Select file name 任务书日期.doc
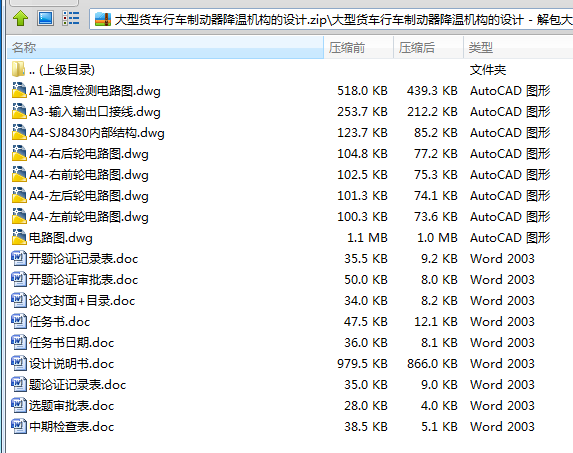573x453 pixels. (x=72, y=343)
